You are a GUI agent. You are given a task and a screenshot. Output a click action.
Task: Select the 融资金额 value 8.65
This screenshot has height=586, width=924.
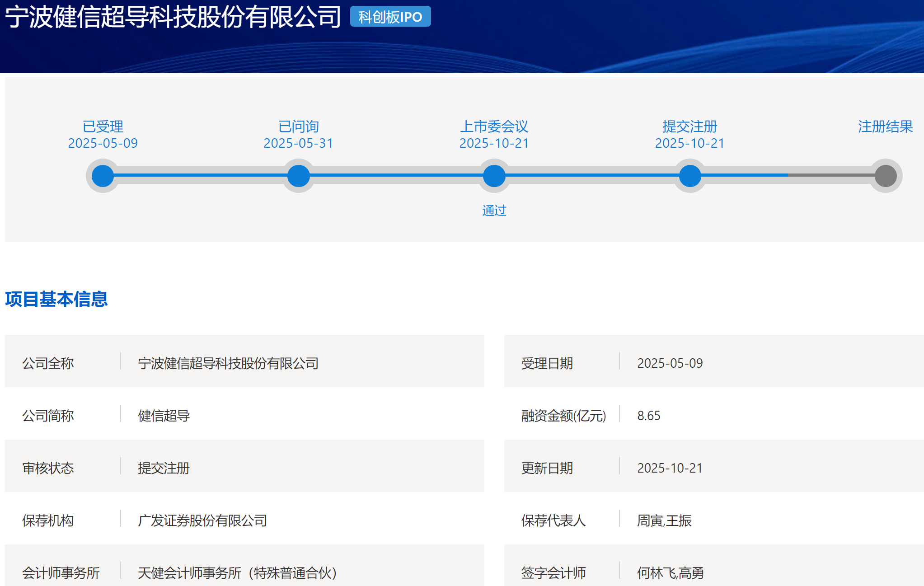tap(648, 416)
